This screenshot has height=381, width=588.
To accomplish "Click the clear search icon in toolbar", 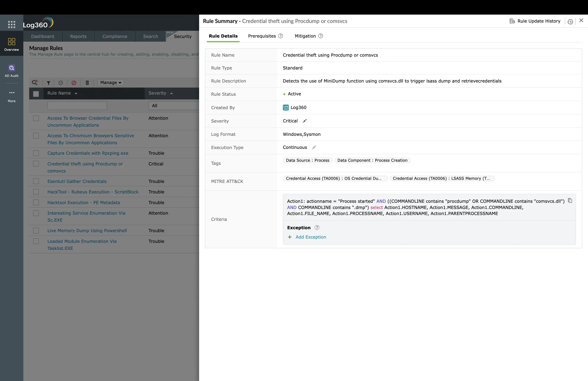I will pos(35,82).
